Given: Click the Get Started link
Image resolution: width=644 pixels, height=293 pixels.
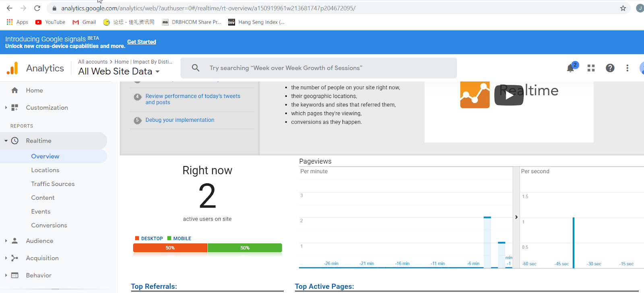Looking at the screenshot, I should (142, 42).
